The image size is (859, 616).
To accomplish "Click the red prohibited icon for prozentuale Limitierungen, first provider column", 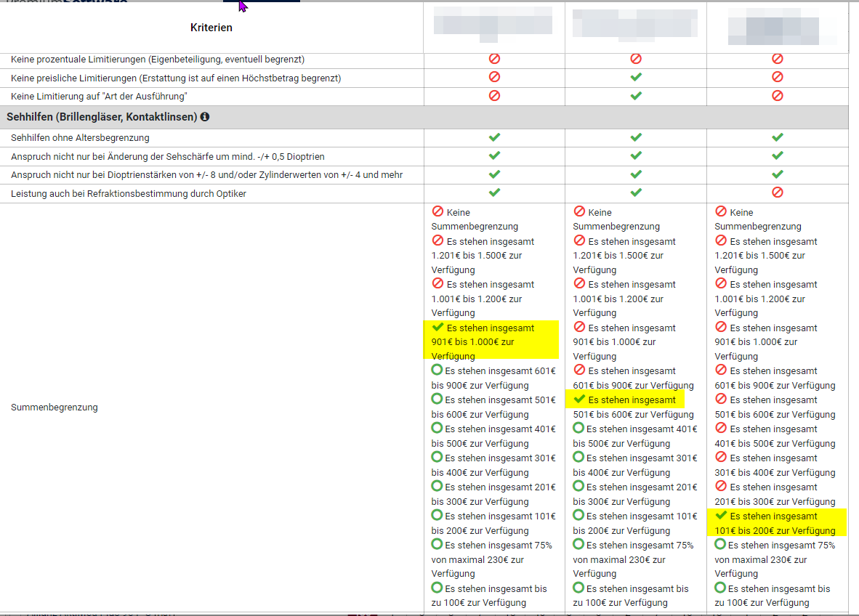I will (494, 59).
